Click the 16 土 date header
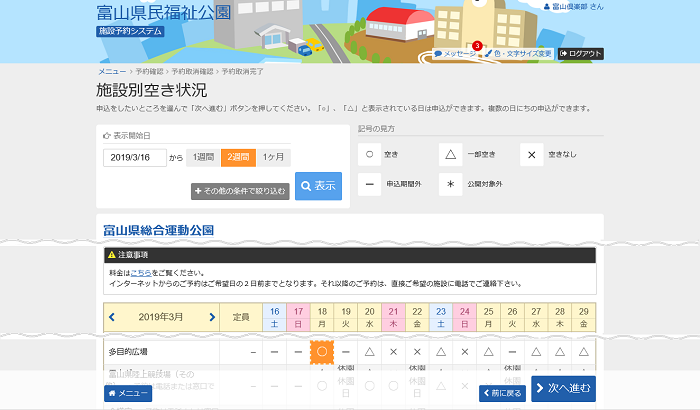The width and height of the screenshot is (700, 410). click(x=275, y=318)
